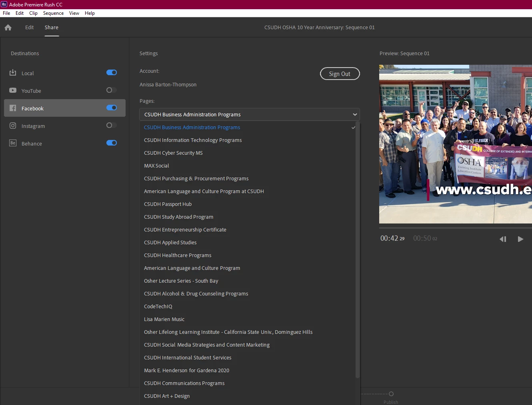This screenshot has height=405, width=532.
Task: Enable the Instagram destination switch
Action: (112, 125)
